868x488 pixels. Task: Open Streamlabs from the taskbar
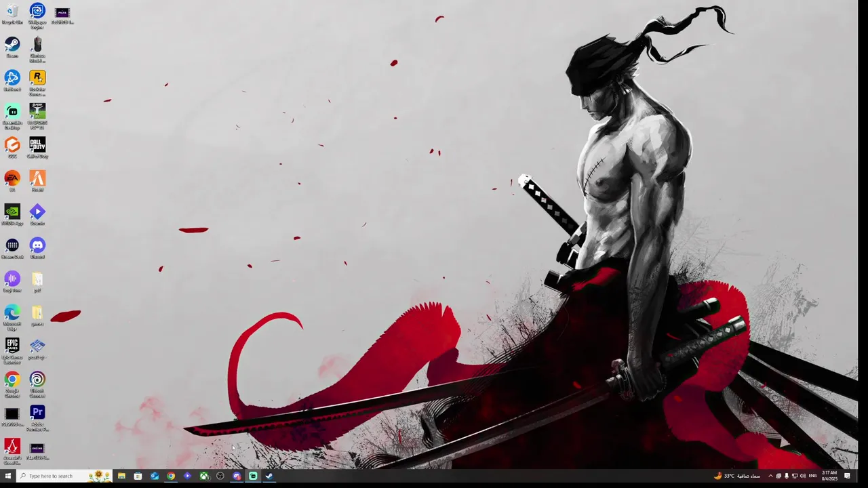(253, 476)
